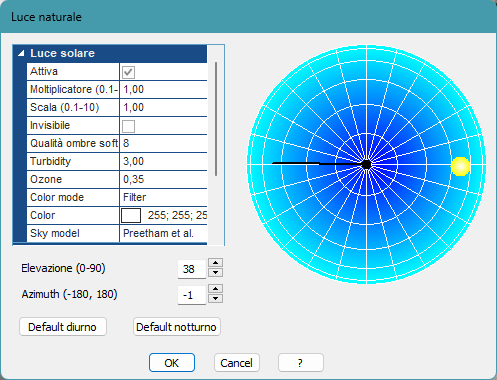This screenshot has height=380, width=497.
Task: Click the black center point of sky dome
Action: (366, 164)
